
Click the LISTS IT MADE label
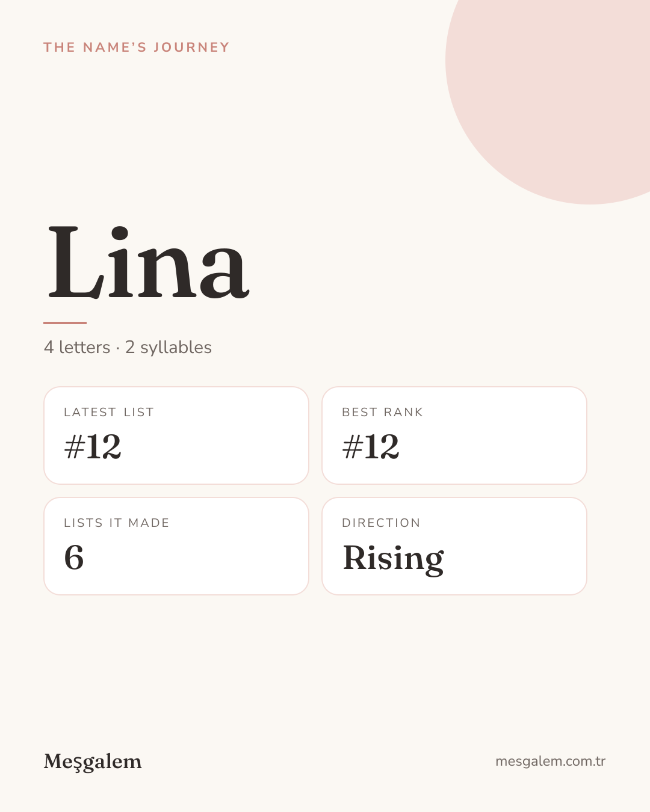(x=117, y=523)
